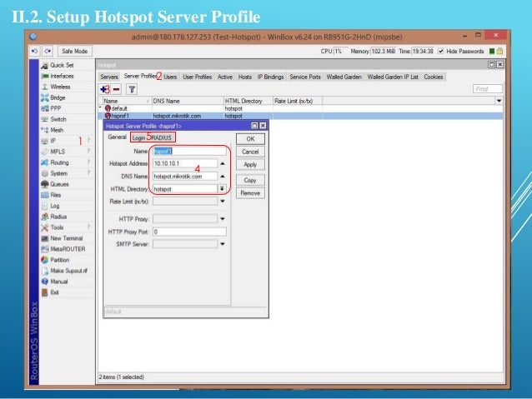Open the HTML Directory dropdown
This screenshot has width=532, height=399.
[223, 189]
